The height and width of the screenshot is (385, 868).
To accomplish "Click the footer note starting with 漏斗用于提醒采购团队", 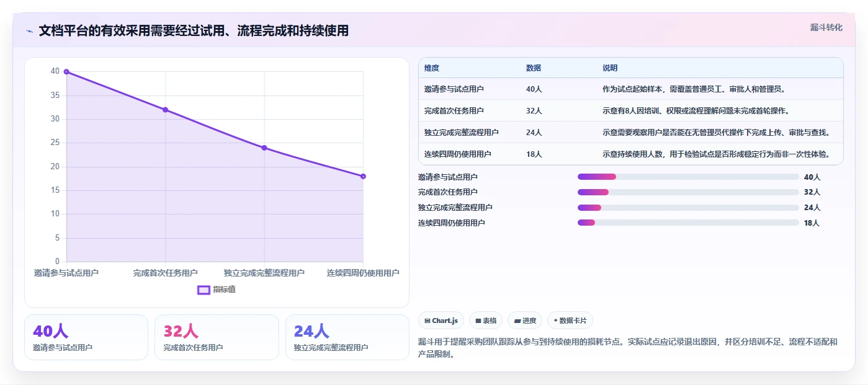I will coord(629,348).
